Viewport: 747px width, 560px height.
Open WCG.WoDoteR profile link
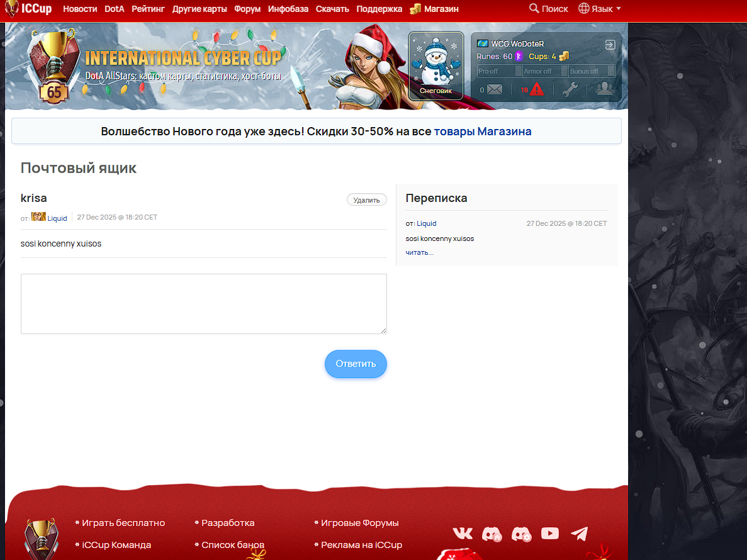coord(517,44)
